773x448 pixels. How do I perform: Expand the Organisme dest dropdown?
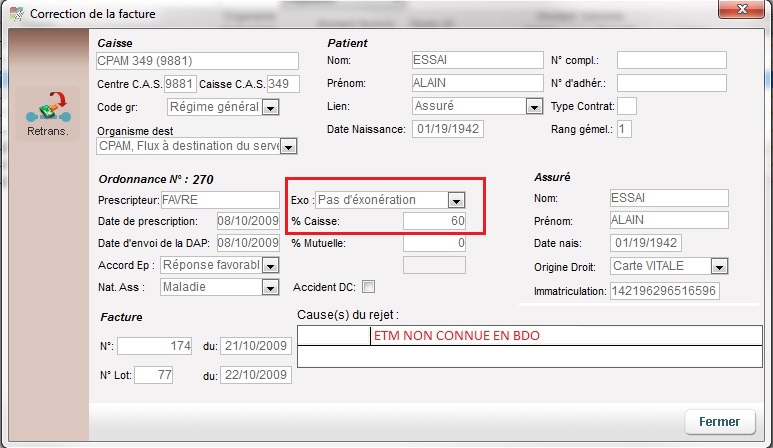(288, 147)
